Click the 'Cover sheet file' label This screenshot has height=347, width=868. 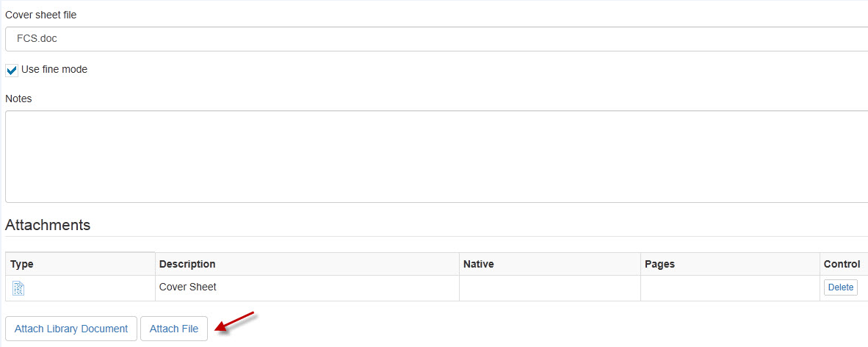click(41, 15)
